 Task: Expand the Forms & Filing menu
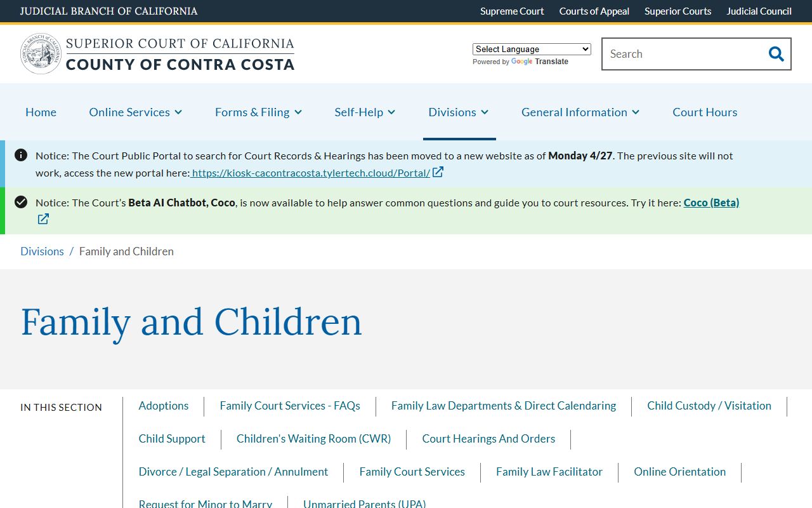coord(258,112)
